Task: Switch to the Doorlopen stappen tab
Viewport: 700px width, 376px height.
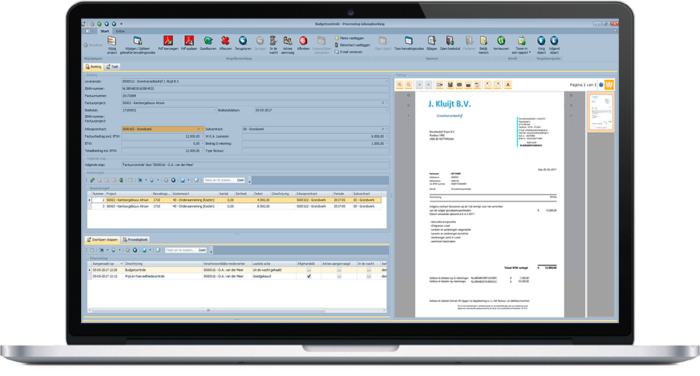Action: [102, 240]
